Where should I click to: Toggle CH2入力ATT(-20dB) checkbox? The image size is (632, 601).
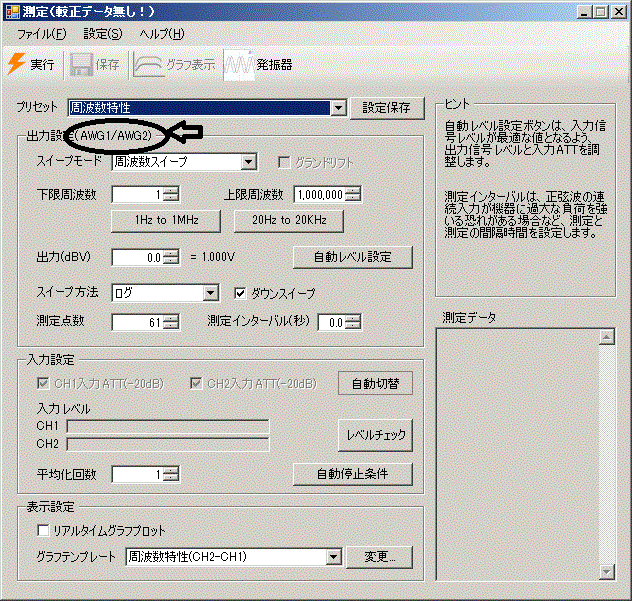pos(196,383)
